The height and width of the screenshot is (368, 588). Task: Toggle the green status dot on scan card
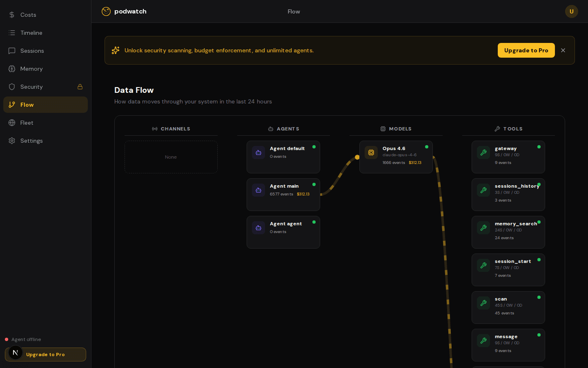tap(539, 297)
